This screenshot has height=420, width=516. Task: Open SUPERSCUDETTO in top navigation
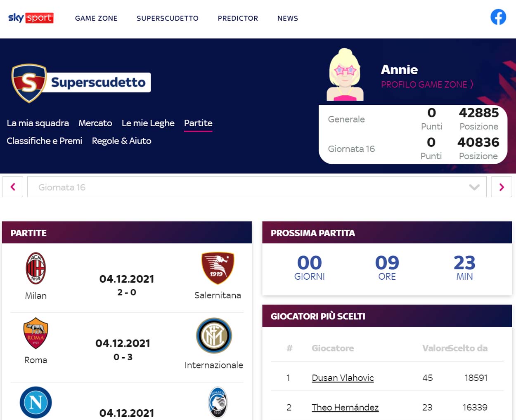[168, 18]
